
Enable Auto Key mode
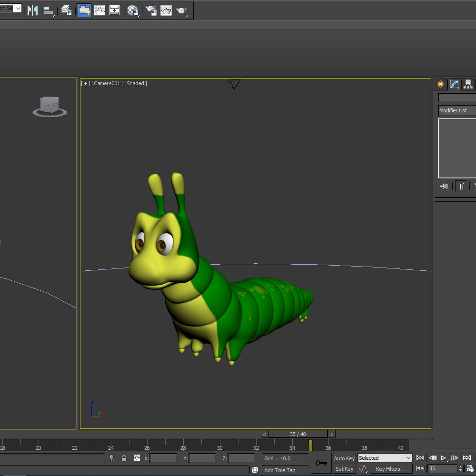click(344, 458)
